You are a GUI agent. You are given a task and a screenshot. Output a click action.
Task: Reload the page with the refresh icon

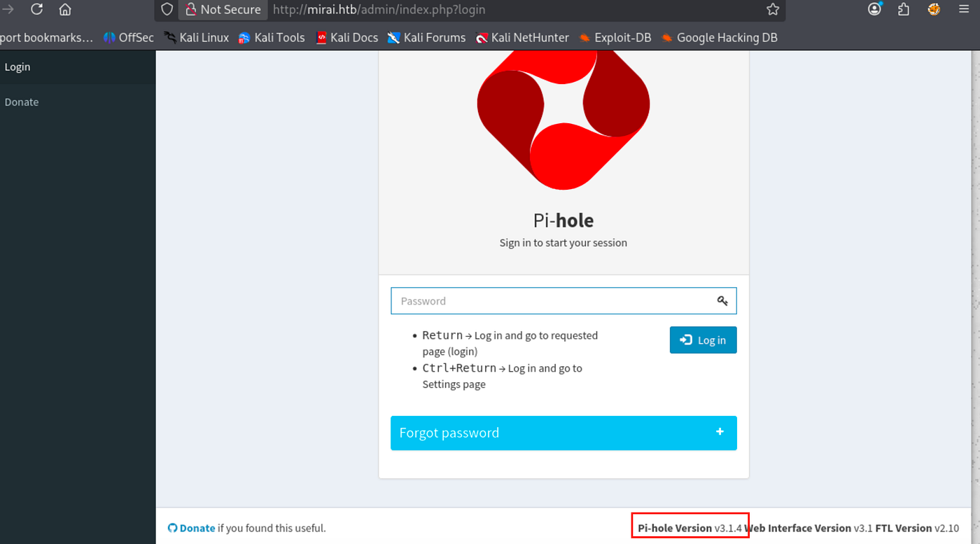coord(36,9)
